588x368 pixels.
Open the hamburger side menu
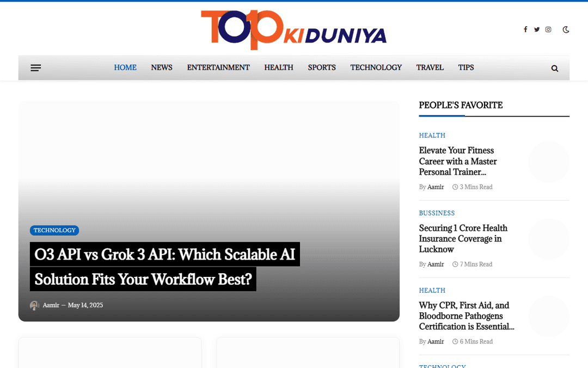point(35,68)
